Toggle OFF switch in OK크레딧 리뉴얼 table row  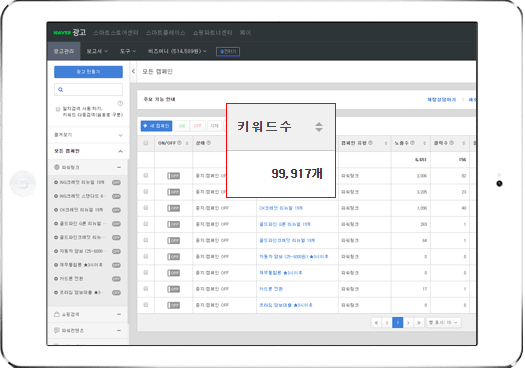coord(173,208)
